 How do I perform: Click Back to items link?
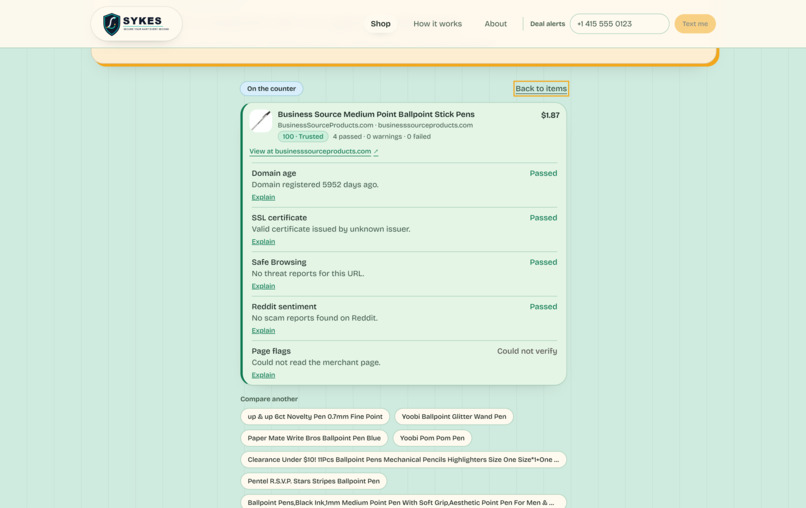(x=541, y=88)
